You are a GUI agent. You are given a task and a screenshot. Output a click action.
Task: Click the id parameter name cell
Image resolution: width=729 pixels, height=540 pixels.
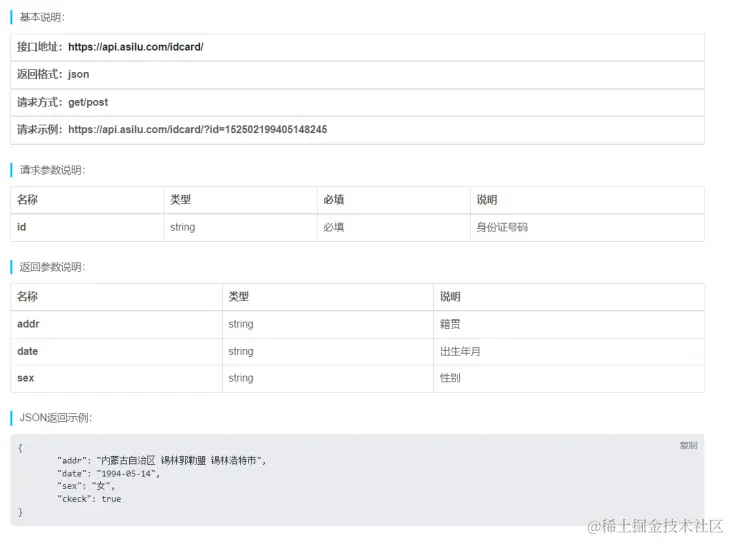tap(87, 227)
